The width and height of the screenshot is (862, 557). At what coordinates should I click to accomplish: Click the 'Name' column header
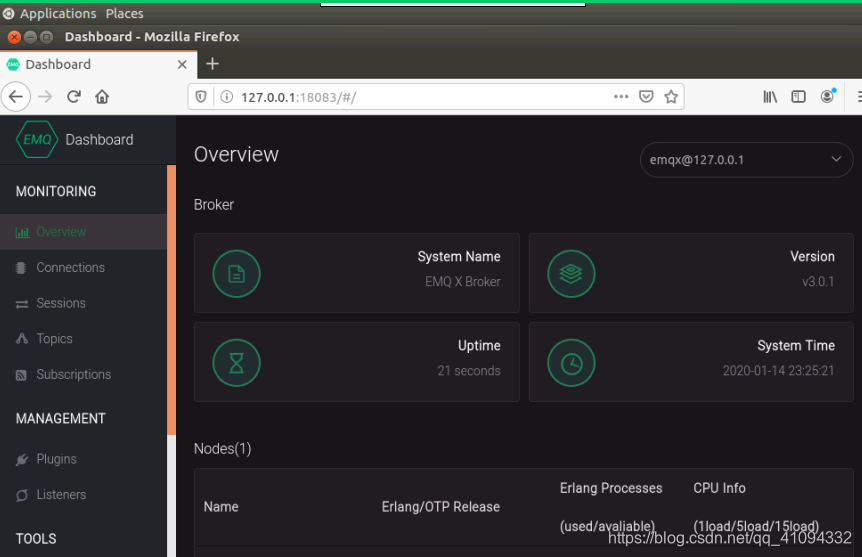point(221,507)
